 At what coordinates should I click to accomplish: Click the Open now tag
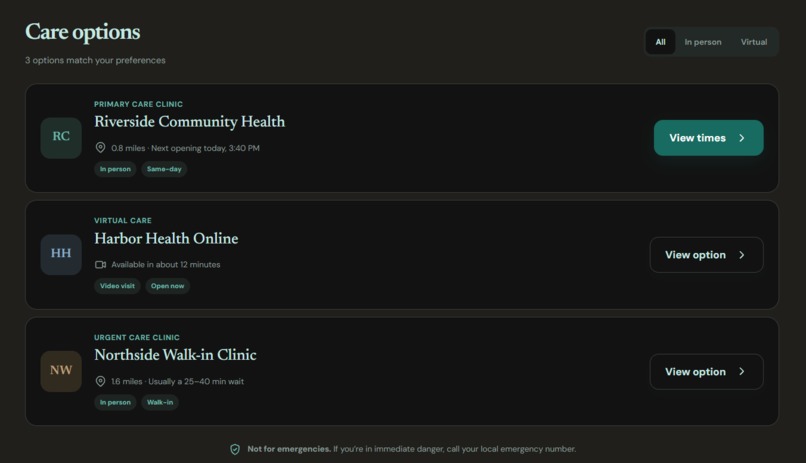click(x=168, y=286)
